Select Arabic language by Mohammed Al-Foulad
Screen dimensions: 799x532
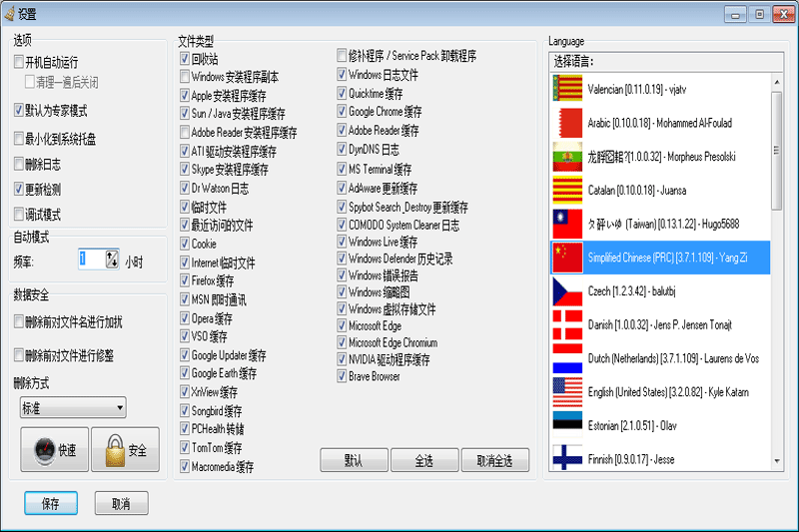[x=661, y=123]
